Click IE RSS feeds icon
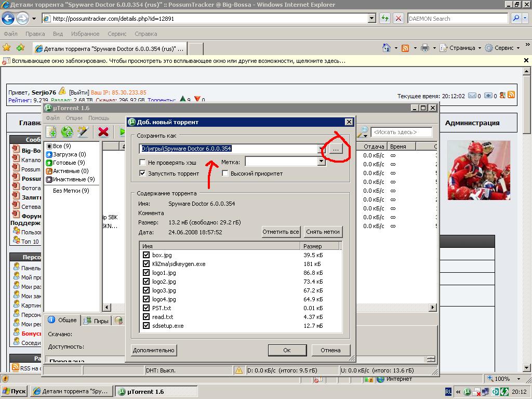This screenshot has width=532, height=399. coord(405,48)
